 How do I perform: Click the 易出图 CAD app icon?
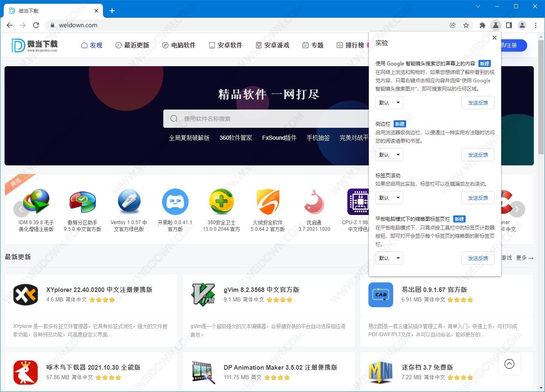(x=381, y=295)
